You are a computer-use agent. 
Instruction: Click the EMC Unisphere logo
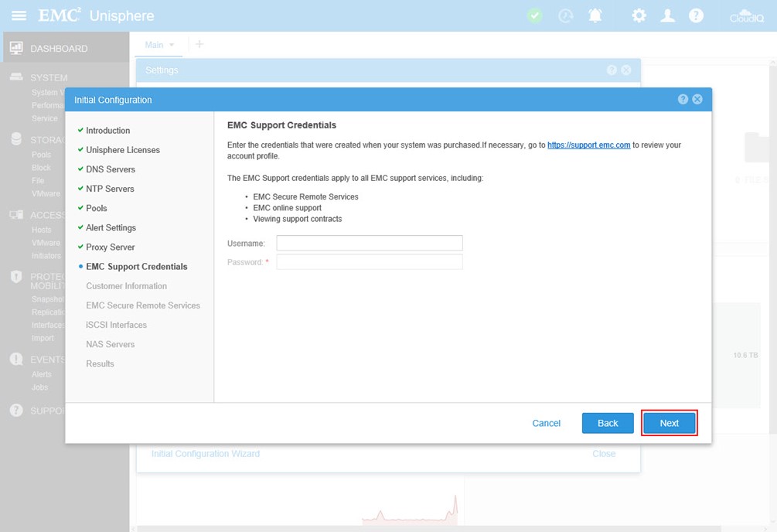tap(96, 15)
